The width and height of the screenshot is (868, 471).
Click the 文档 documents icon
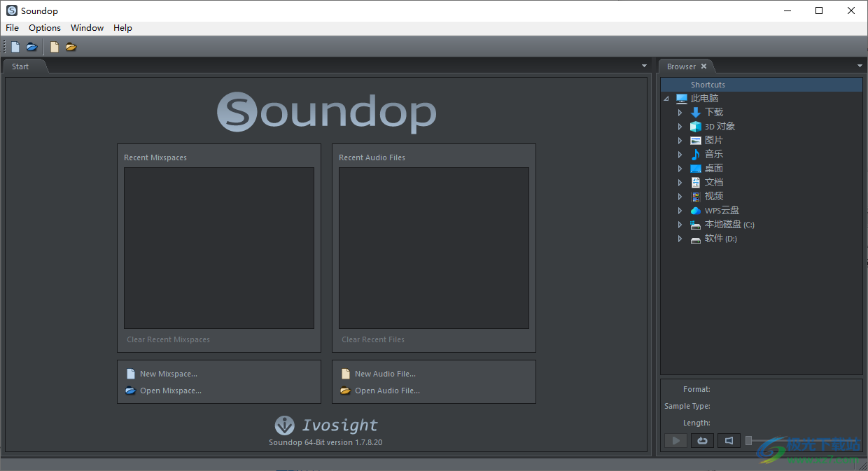695,183
